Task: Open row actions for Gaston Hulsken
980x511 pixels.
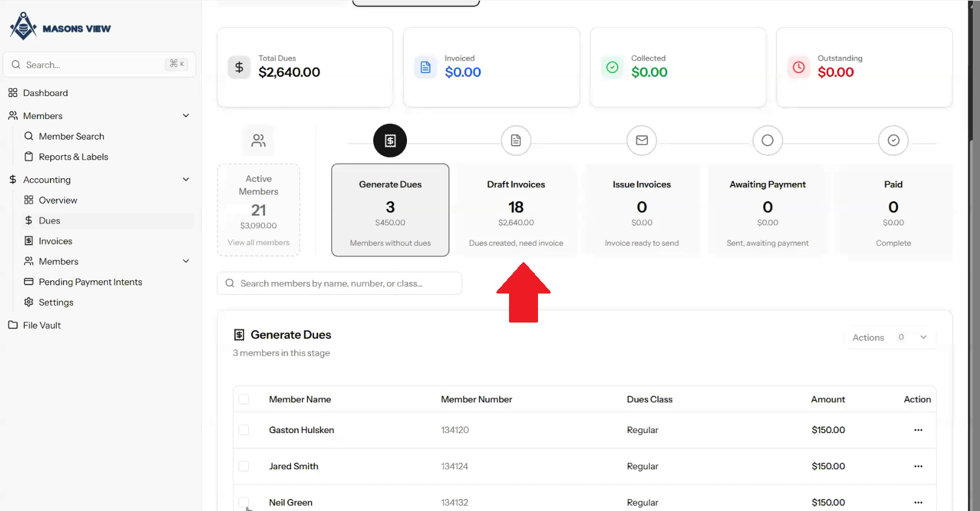Action: [918, 430]
